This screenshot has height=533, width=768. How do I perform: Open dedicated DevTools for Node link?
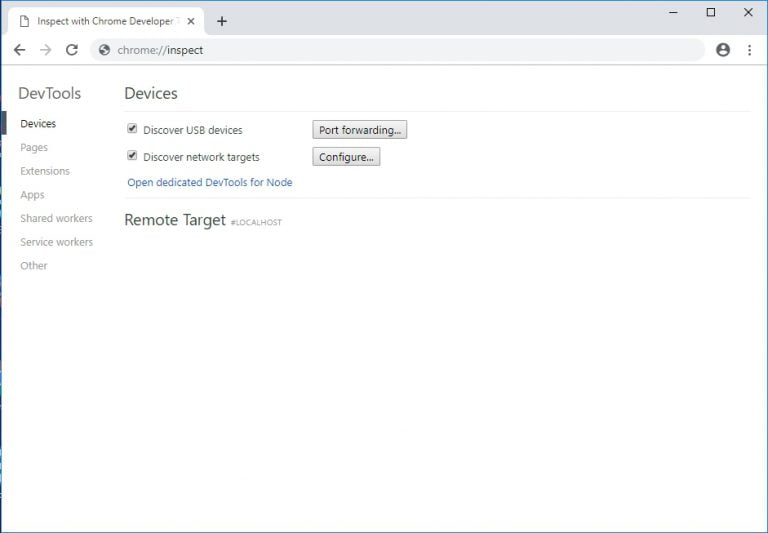(x=210, y=183)
